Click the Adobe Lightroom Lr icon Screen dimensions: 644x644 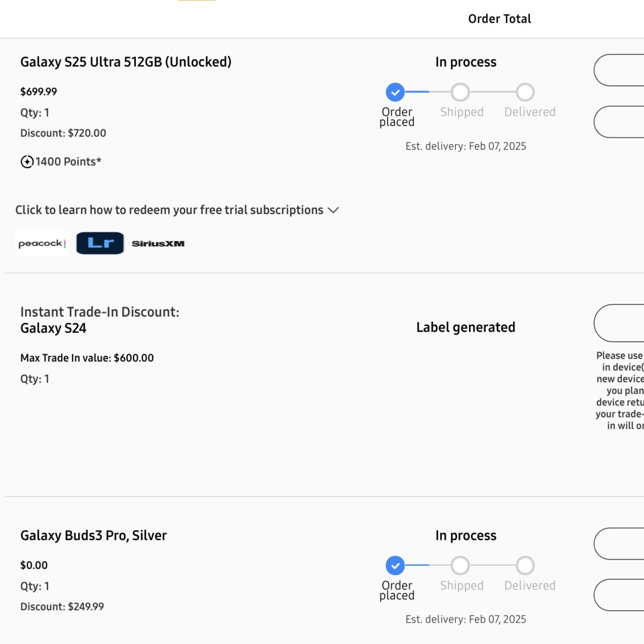[100, 243]
